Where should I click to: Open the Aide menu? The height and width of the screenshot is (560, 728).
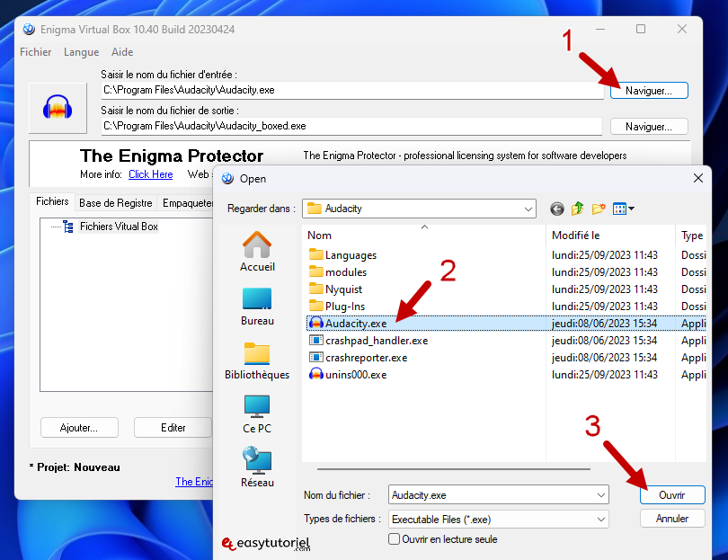click(x=122, y=52)
